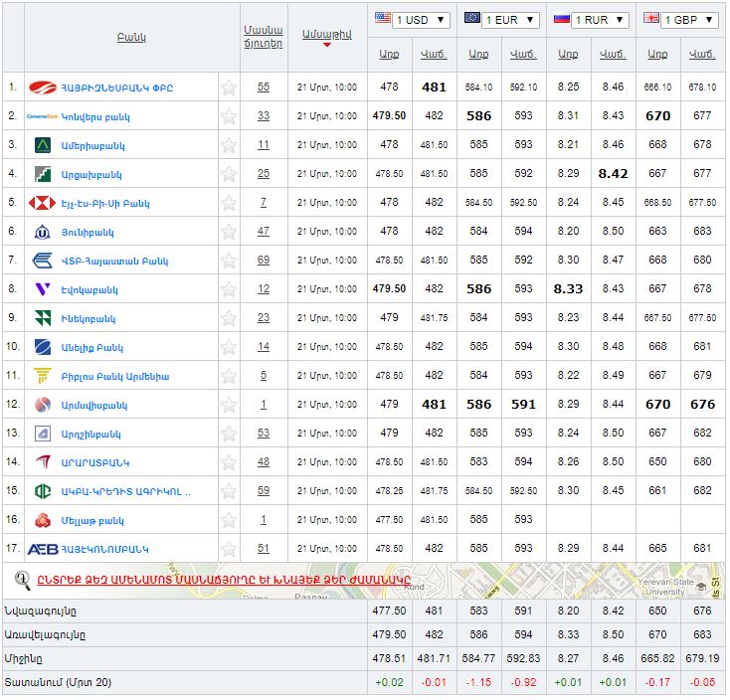Click the AEB Armeconombank logo
Image resolution: width=730 pixels, height=700 pixels.
[43, 549]
